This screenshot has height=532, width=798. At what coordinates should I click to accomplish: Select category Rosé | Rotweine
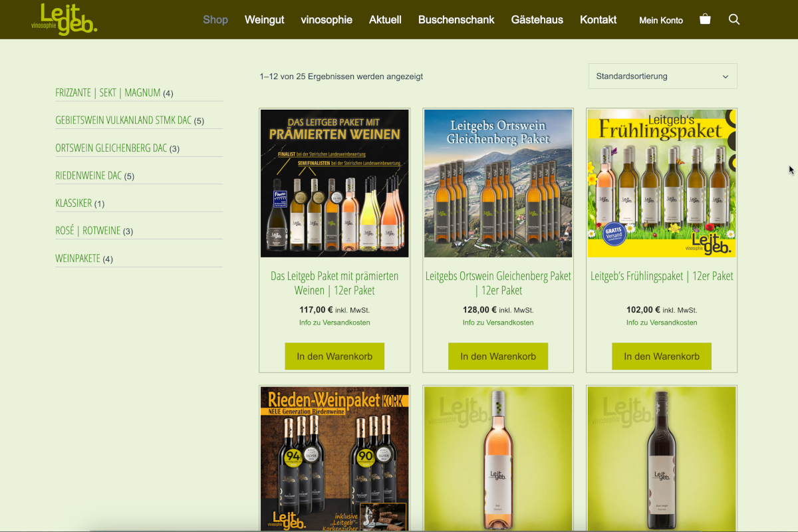(88, 231)
